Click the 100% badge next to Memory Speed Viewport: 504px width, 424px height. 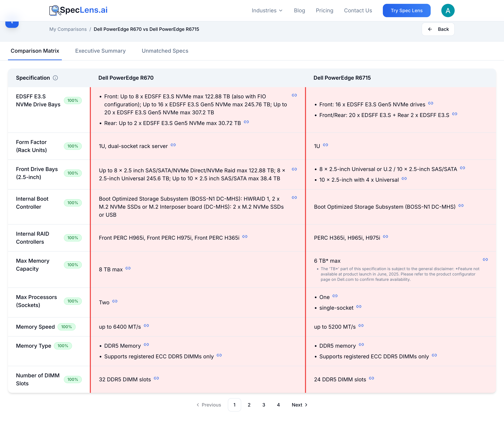pyautogui.click(x=66, y=327)
